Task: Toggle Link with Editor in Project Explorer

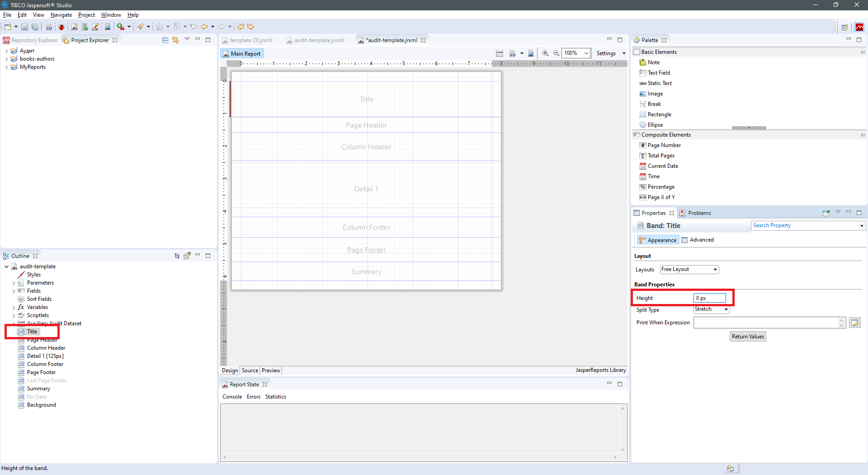Action: pyautogui.click(x=175, y=40)
